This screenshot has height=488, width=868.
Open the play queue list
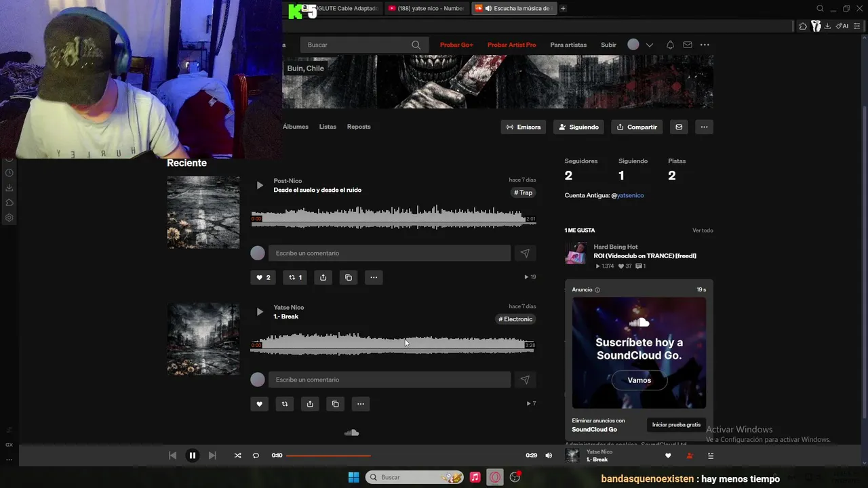pyautogui.click(x=711, y=455)
